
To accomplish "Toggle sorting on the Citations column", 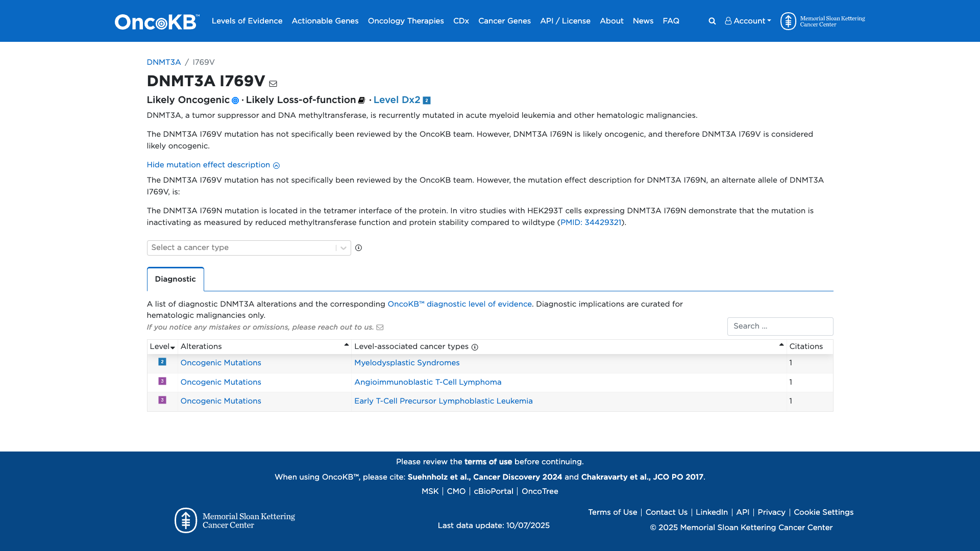I will 806,346.
